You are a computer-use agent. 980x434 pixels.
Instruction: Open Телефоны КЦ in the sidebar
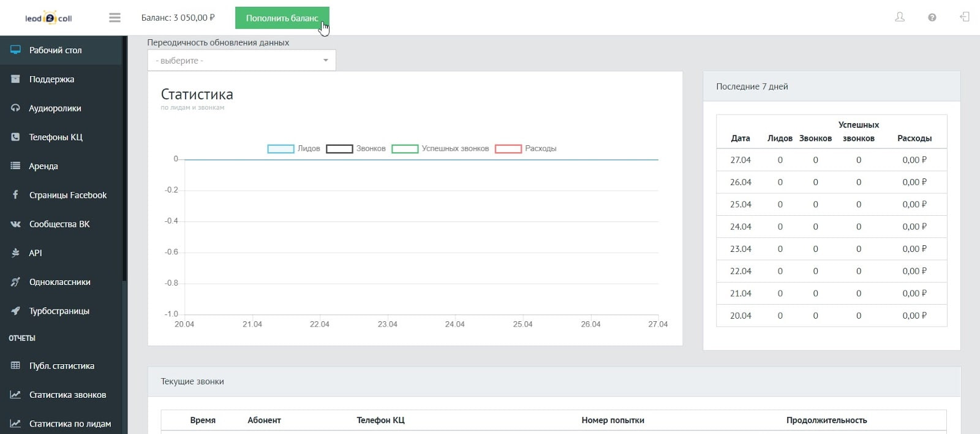click(x=56, y=137)
